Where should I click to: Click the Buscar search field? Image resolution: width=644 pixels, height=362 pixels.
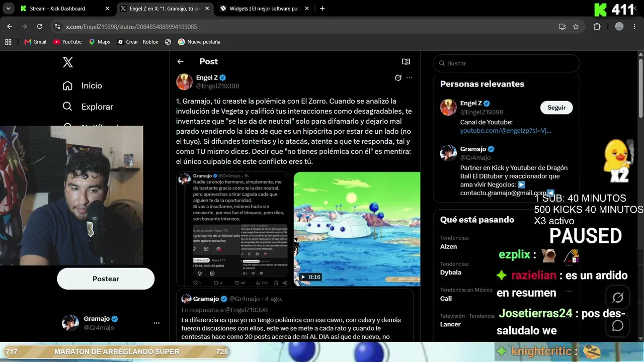click(506, 63)
